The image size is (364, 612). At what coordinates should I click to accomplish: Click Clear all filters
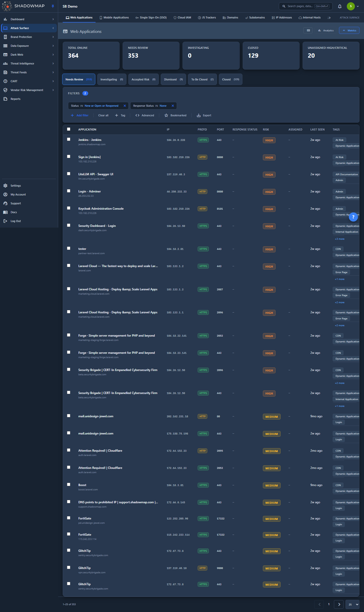103,115
